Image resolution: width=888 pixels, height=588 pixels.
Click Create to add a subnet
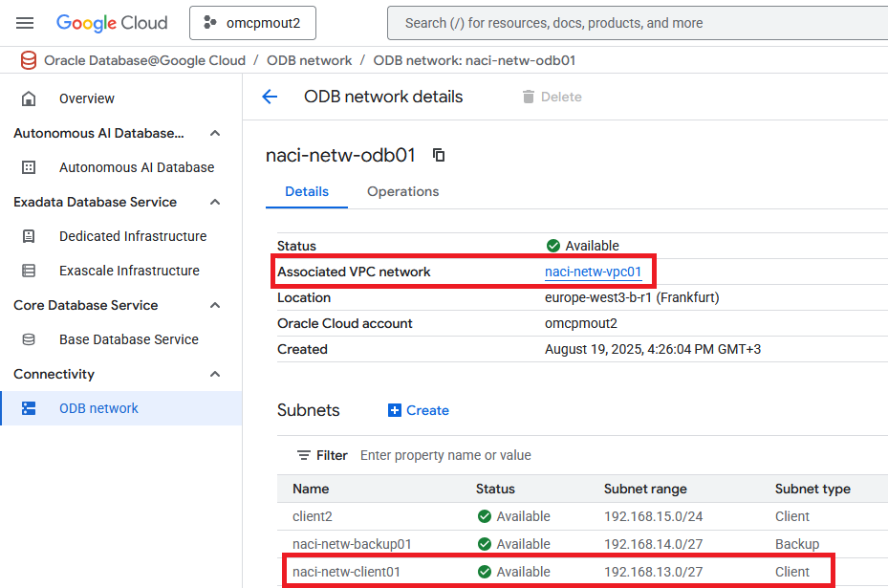point(419,410)
